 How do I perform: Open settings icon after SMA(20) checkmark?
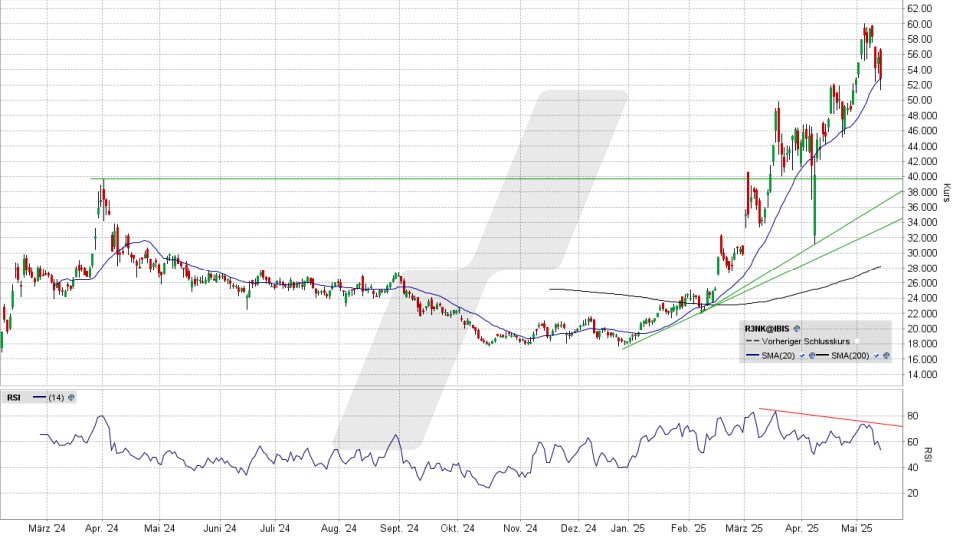coord(812,356)
